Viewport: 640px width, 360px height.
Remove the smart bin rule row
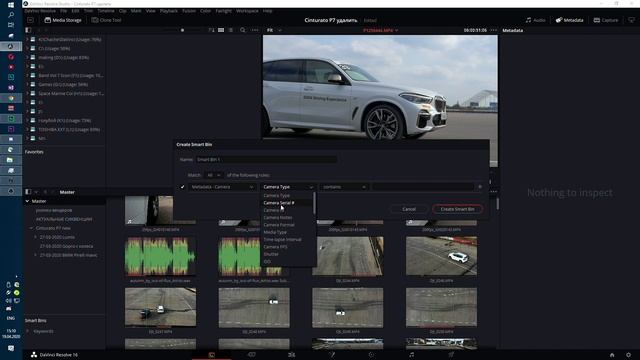[480, 187]
